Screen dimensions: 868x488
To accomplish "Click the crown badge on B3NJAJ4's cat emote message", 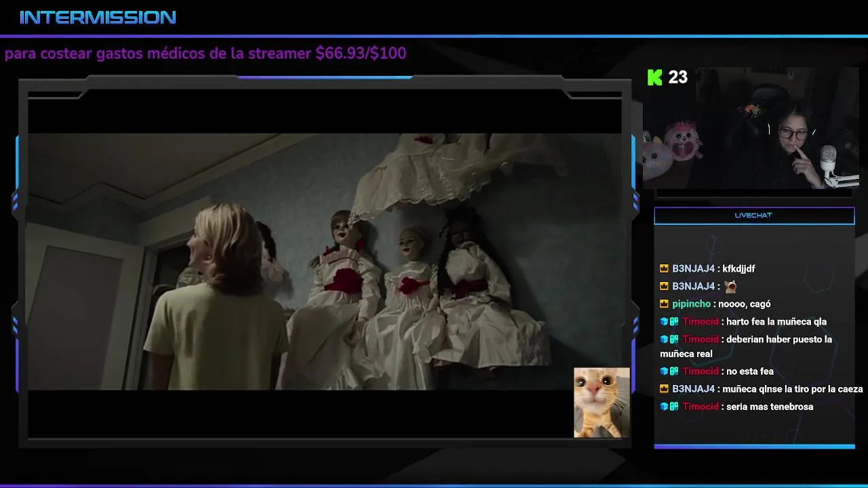I will coord(665,287).
